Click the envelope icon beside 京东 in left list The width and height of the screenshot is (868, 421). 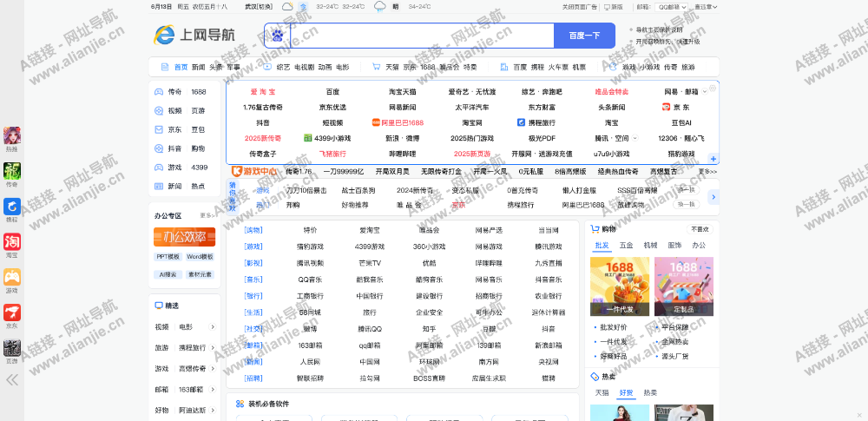pyautogui.click(x=159, y=129)
